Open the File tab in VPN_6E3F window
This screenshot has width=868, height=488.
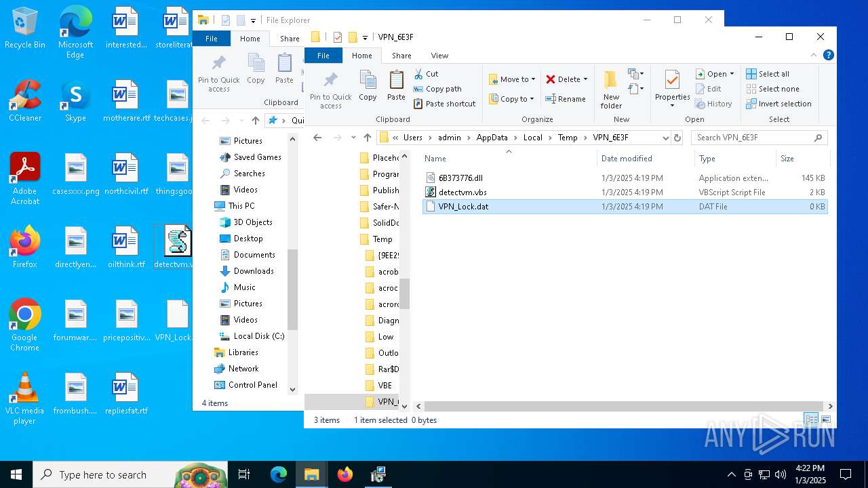323,56
